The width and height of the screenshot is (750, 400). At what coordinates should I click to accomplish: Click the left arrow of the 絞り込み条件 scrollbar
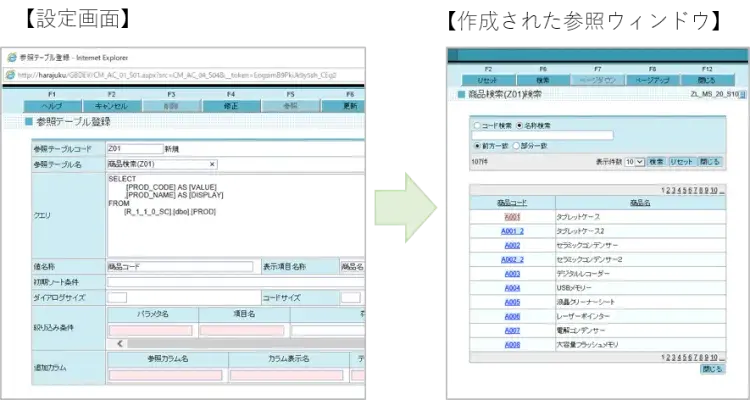click(x=120, y=344)
